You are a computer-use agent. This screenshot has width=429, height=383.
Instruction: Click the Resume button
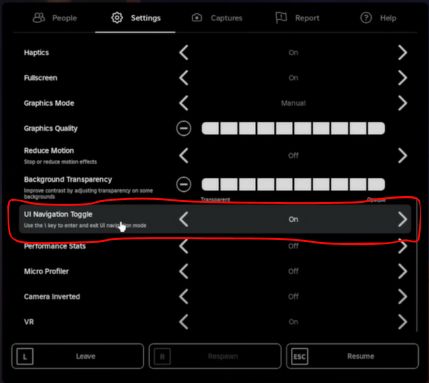point(352,356)
